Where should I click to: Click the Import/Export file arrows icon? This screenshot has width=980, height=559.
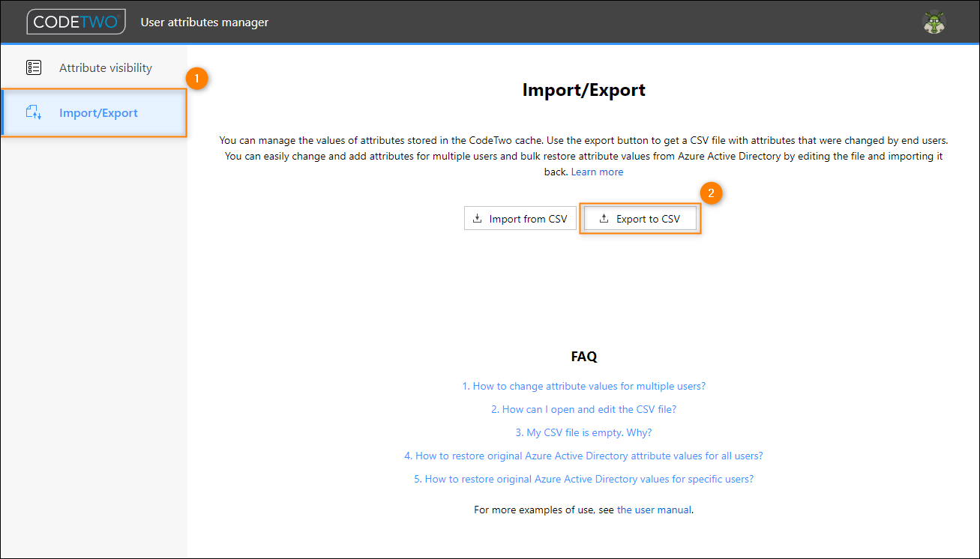pyautogui.click(x=34, y=113)
